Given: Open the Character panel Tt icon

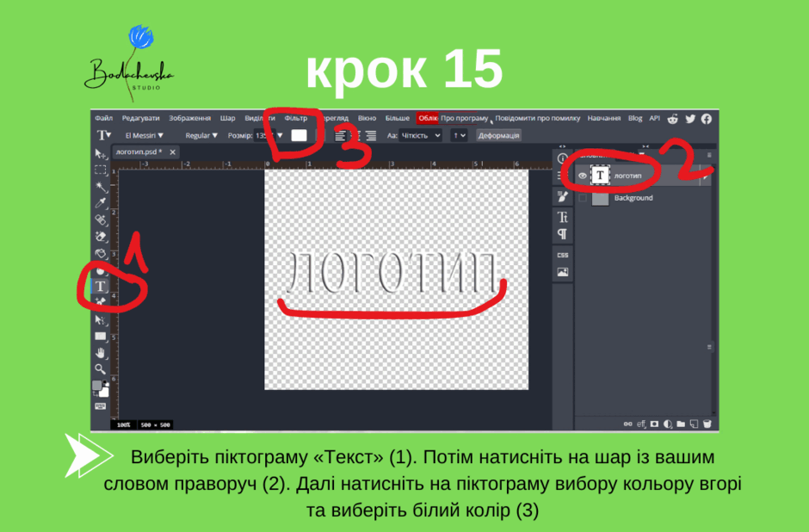Looking at the screenshot, I should (562, 217).
